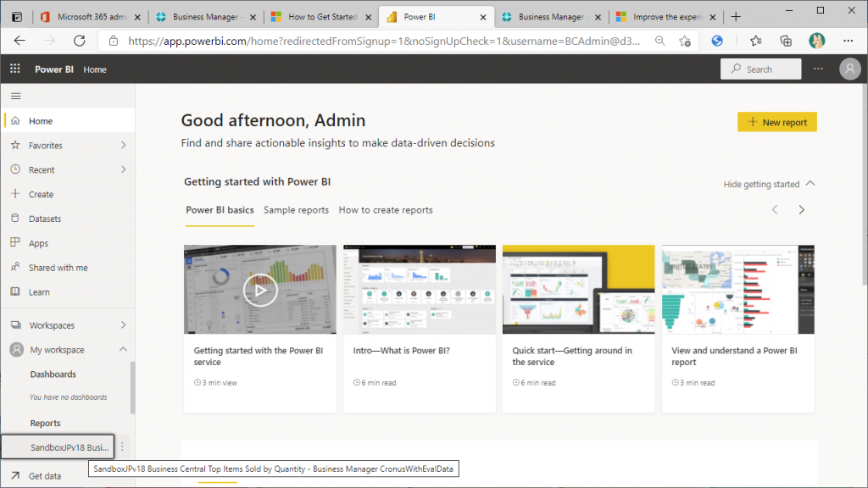Screen dimensions: 868x488
Task: Open SandboxJPv18 Business Central report
Action: coord(58,447)
